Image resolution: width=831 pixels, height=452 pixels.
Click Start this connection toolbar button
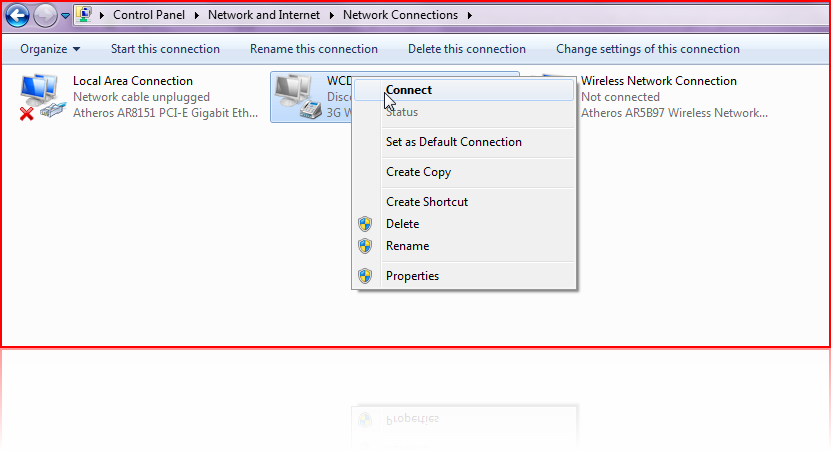[x=165, y=49]
